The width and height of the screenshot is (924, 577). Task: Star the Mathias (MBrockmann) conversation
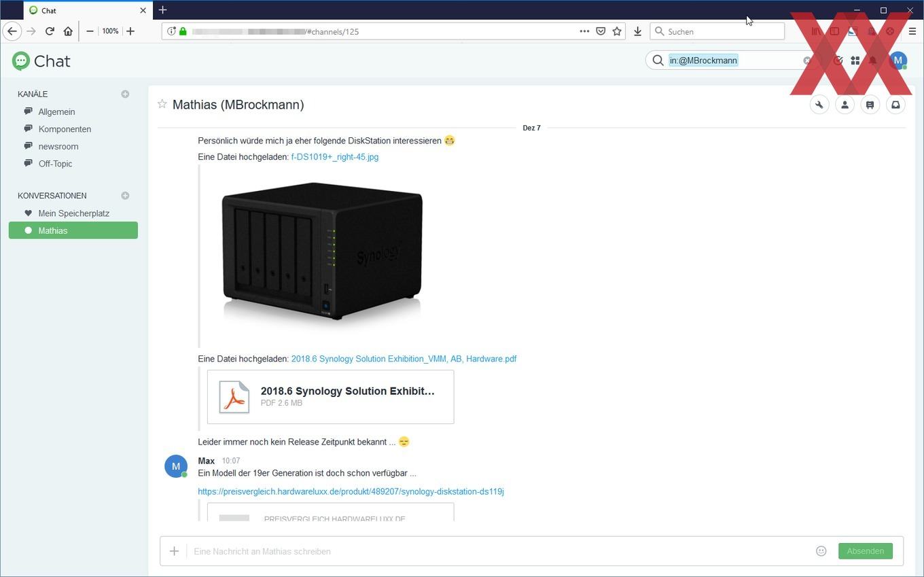pyautogui.click(x=162, y=104)
